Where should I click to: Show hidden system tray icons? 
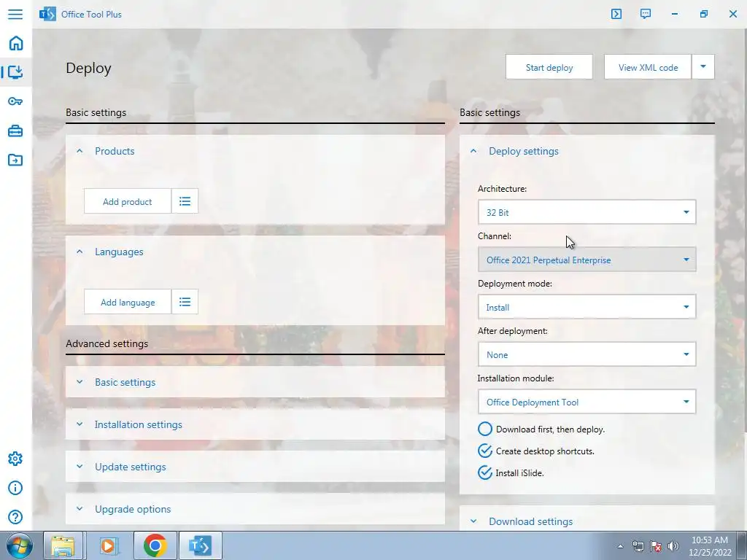tap(620, 546)
